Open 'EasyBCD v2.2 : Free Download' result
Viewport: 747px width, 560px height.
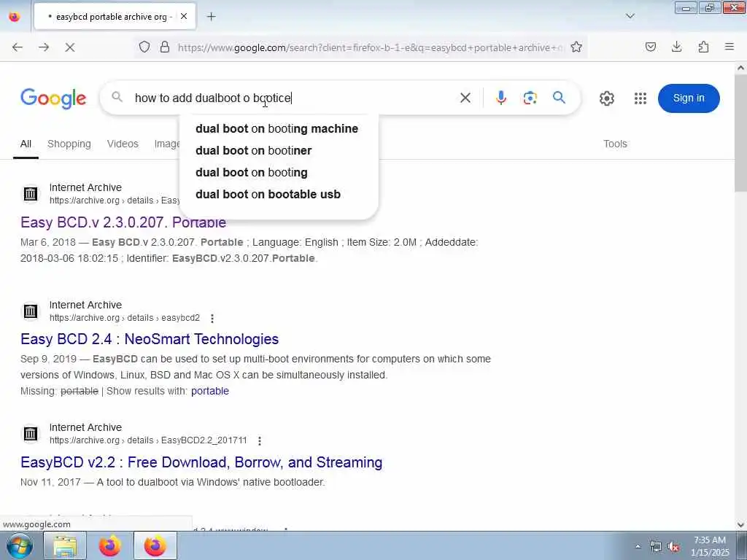[201, 462]
